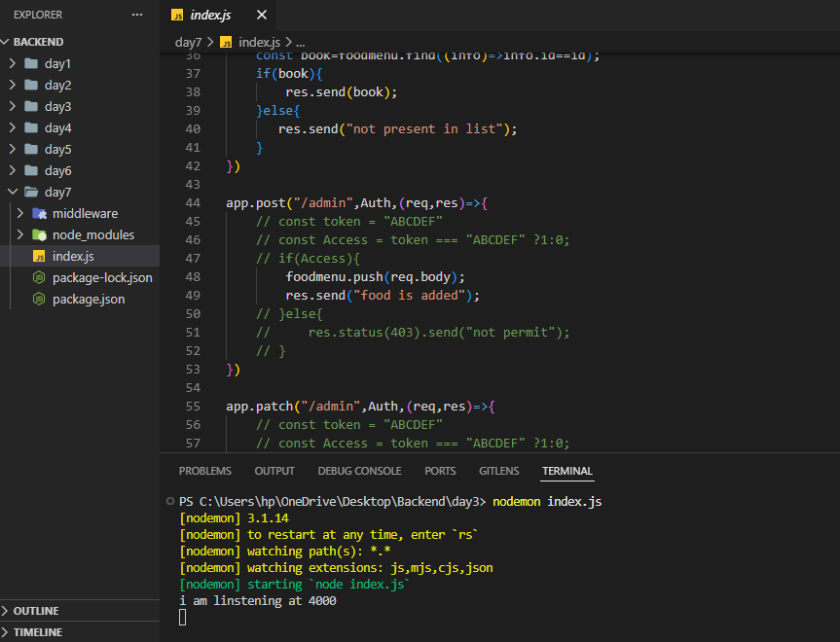Click day3 folder icon

pyautogui.click(x=31, y=106)
